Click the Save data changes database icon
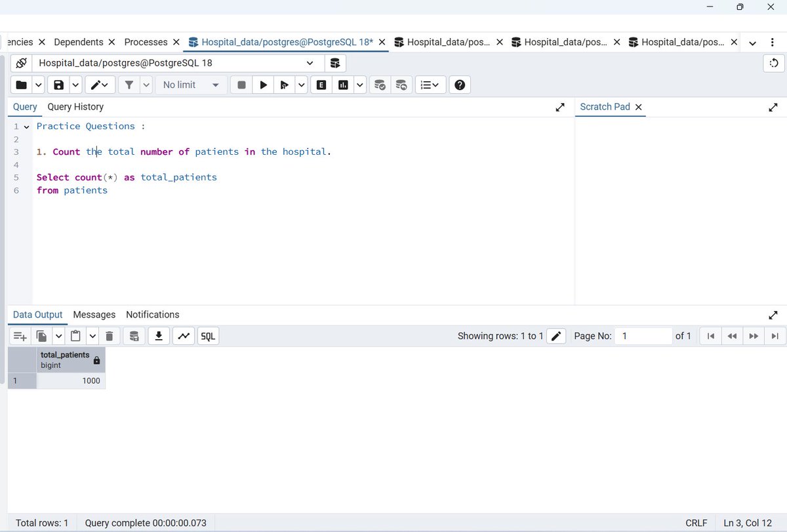Viewport: 787px width, 532px height. tap(134, 337)
